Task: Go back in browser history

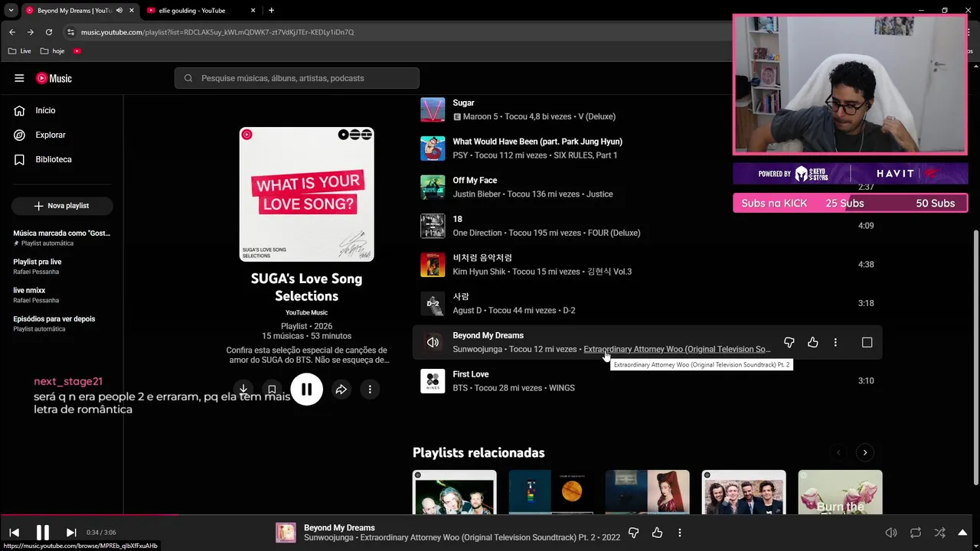Action: [11, 32]
